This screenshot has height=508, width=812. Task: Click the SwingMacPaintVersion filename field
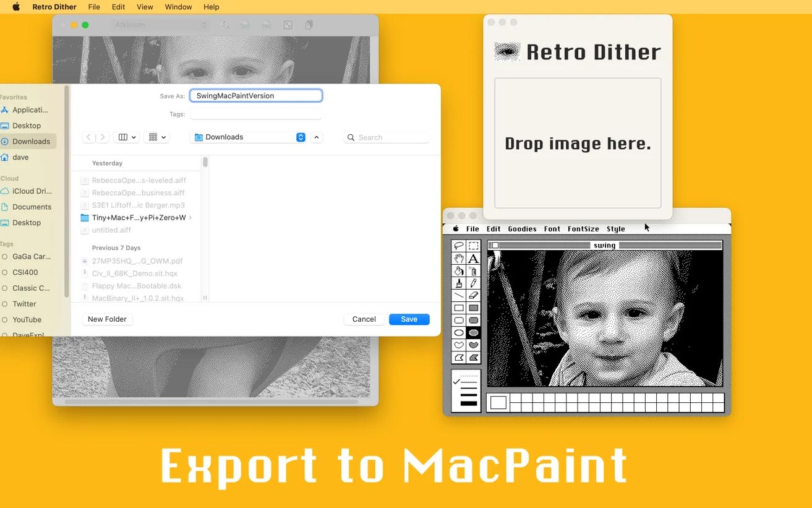[255, 95]
